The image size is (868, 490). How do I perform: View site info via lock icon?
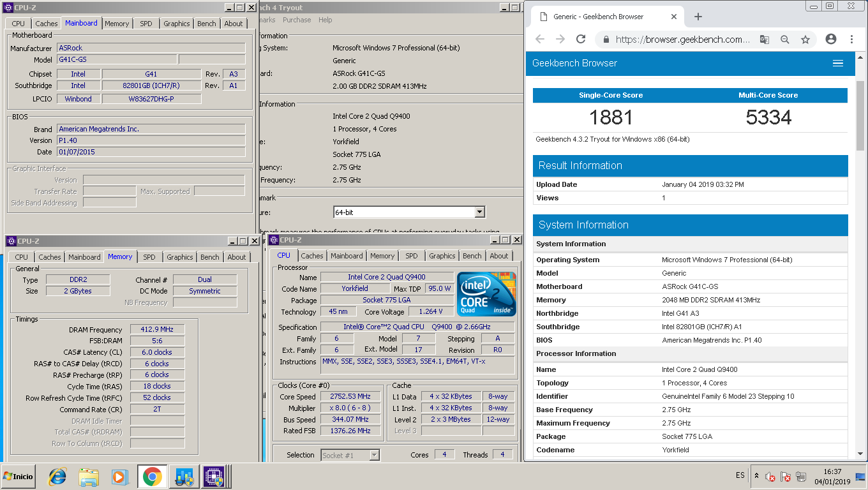pos(606,40)
